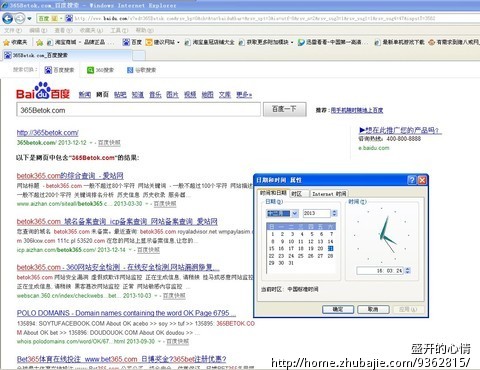This screenshot has height=370, width=480.
Task: Open the recent pages dropdown arrow
Action: tap(30, 18)
